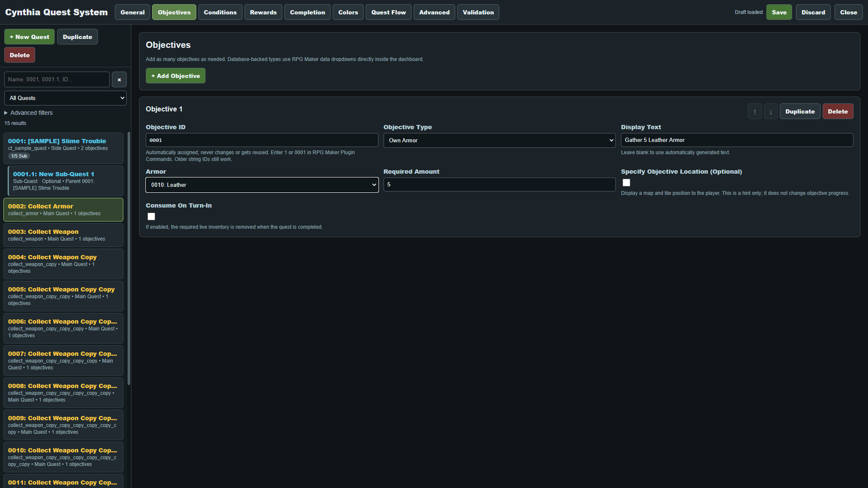Select the Objectives tab
The width and height of the screenshot is (868, 488).
click(174, 12)
